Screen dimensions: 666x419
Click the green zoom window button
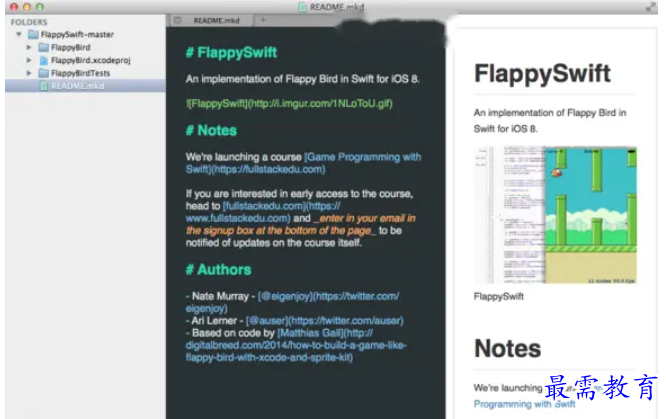tap(40, 7)
